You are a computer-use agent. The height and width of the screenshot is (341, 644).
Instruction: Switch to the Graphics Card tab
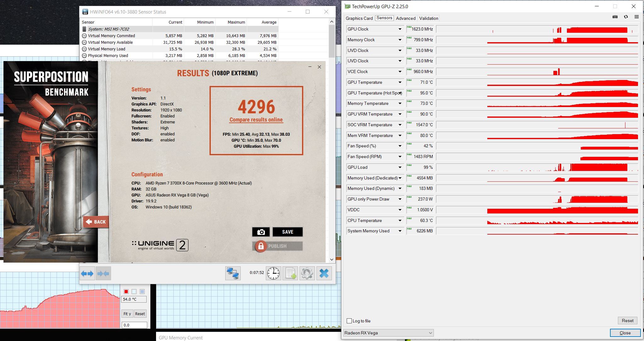[x=359, y=18]
